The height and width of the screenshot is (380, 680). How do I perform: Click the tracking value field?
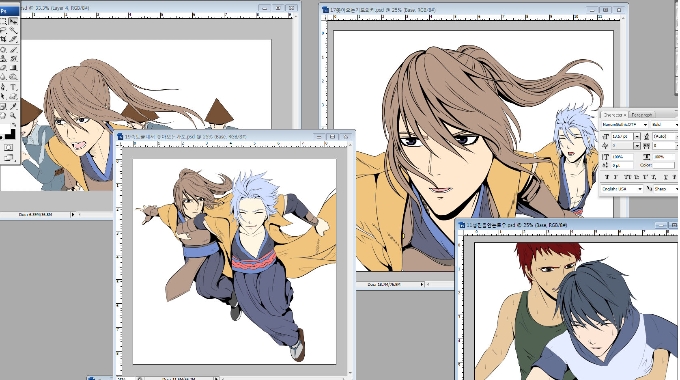664,146
